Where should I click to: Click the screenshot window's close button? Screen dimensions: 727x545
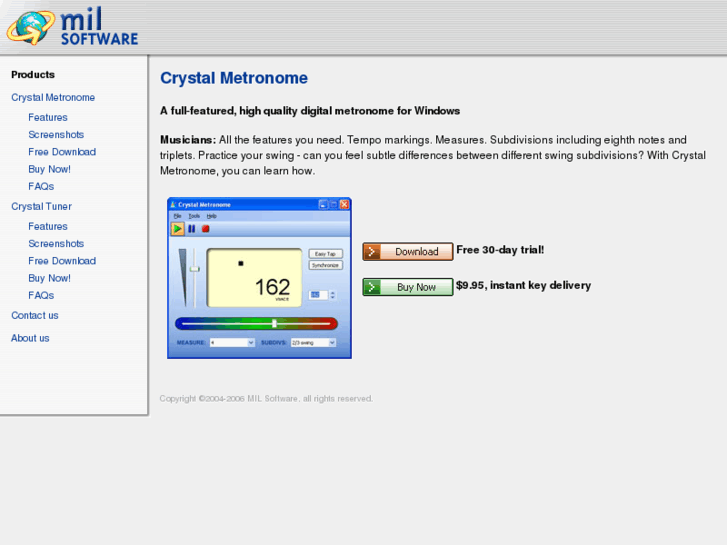[344, 205]
